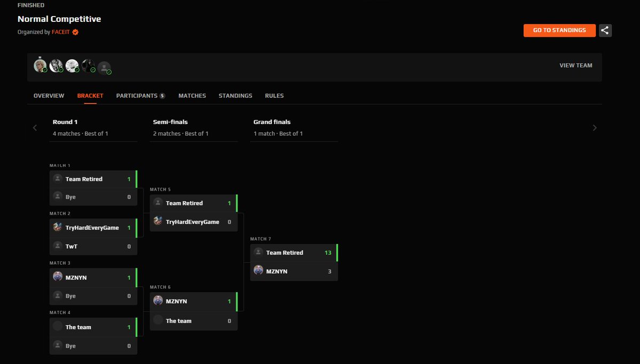Click the score 3 beside MZNYN in Match 7
The height and width of the screenshot is (364, 640).
329,271
